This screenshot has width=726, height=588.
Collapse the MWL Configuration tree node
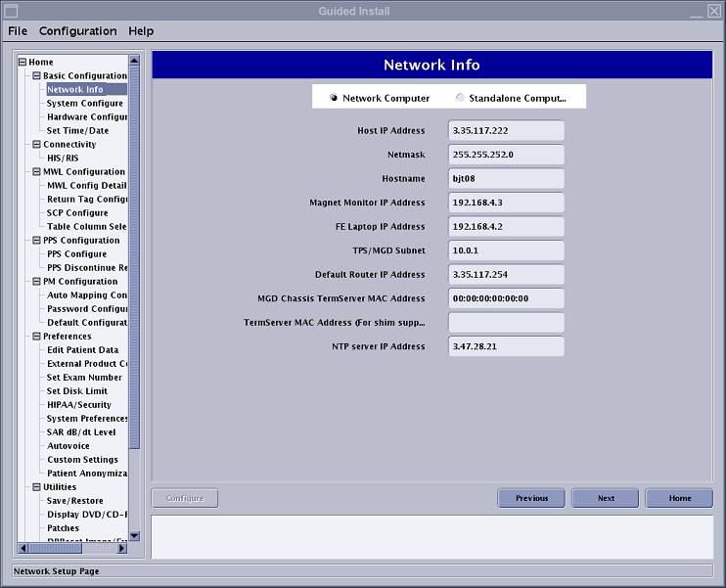point(36,172)
